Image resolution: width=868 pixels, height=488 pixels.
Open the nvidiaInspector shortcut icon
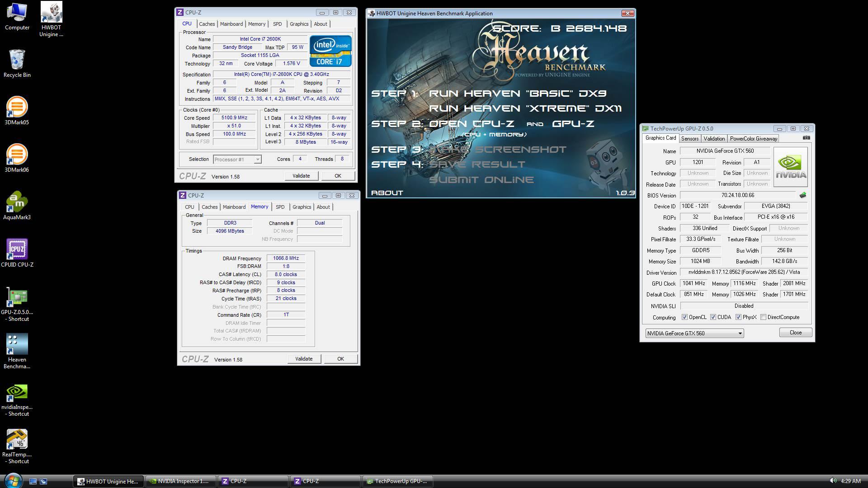tap(17, 400)
